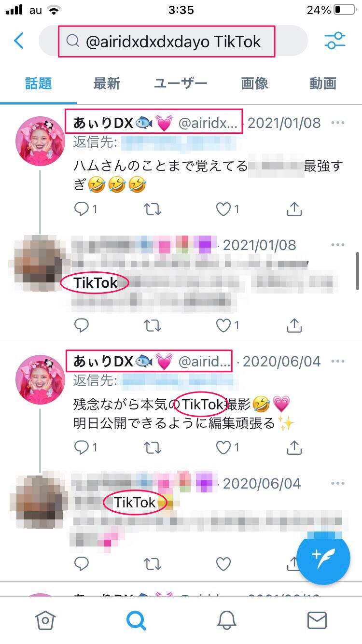362x644 pixels.
Task: Open more options on 2021/01/08 あぃりDX tweet
Action: tap(338, 123)
